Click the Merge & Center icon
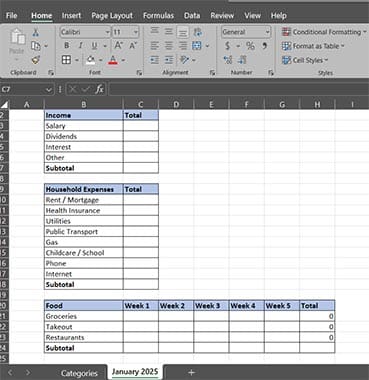The height and width of the screenshot is (380, 369). coord(197,46)
